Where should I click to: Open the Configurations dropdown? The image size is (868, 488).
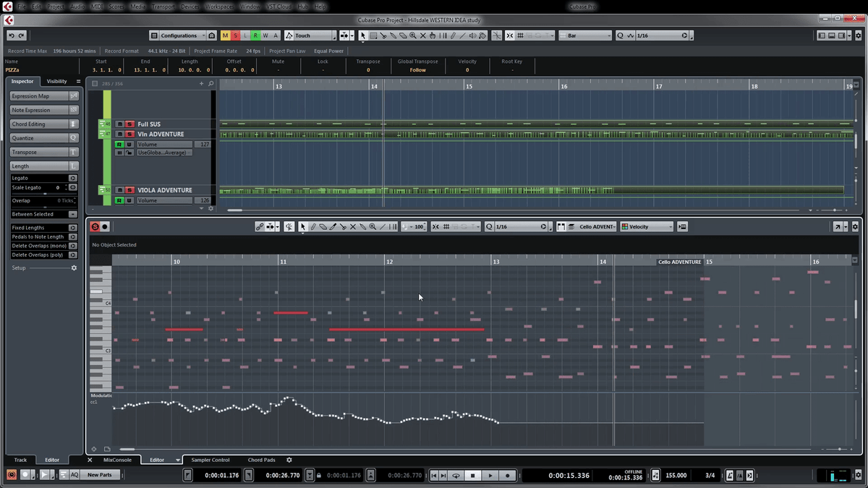point(177,35)
